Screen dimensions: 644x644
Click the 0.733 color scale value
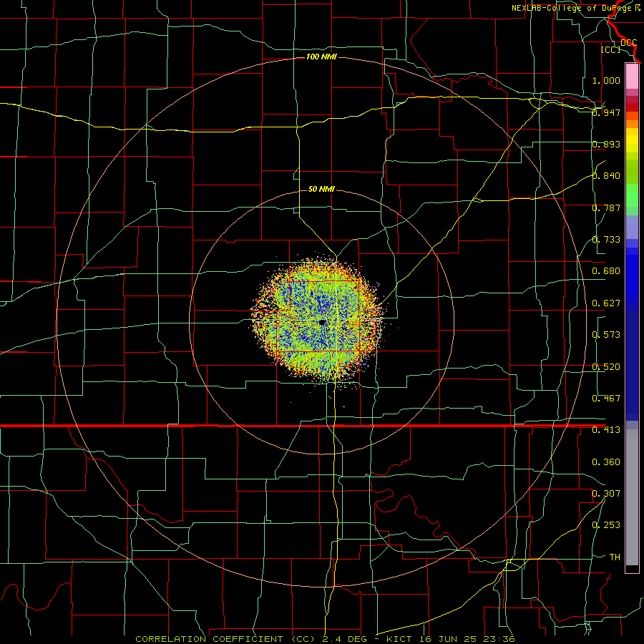click(x=606, y=240)
